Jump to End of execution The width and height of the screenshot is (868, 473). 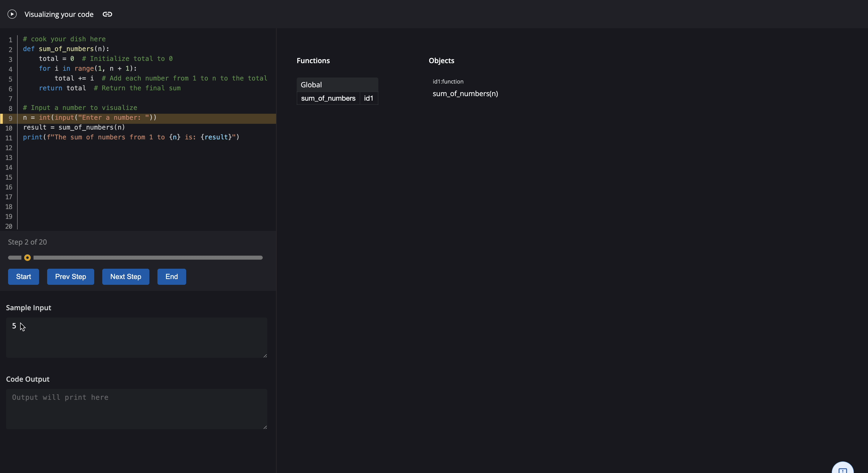click(172, 277)
